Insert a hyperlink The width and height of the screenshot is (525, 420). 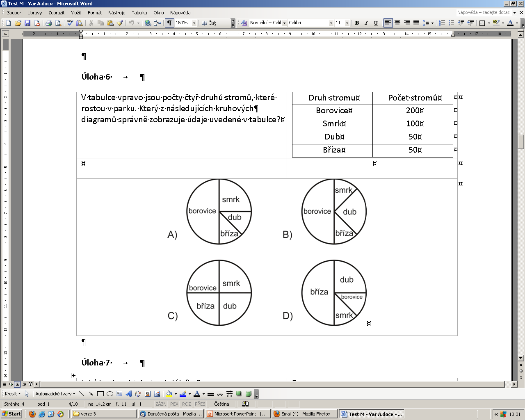tap(148, 23)
